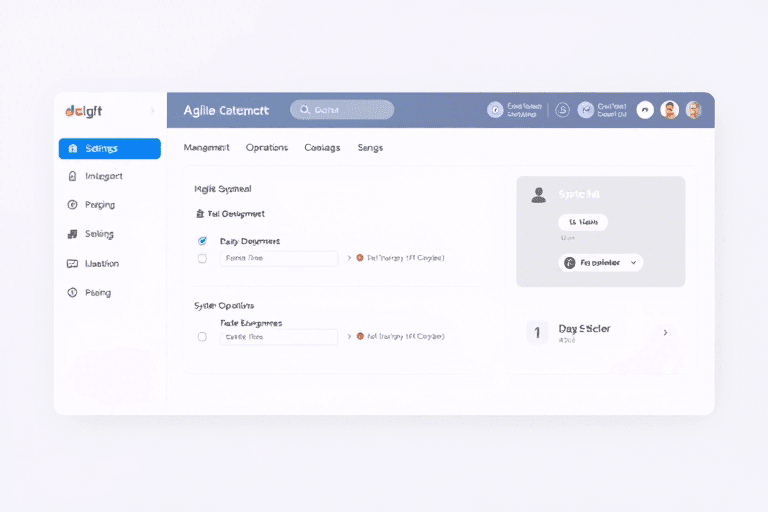Screen dimensions: 768x512
Task: Click the chart icon in the fifth sidebar item
Action: (72, 264)
